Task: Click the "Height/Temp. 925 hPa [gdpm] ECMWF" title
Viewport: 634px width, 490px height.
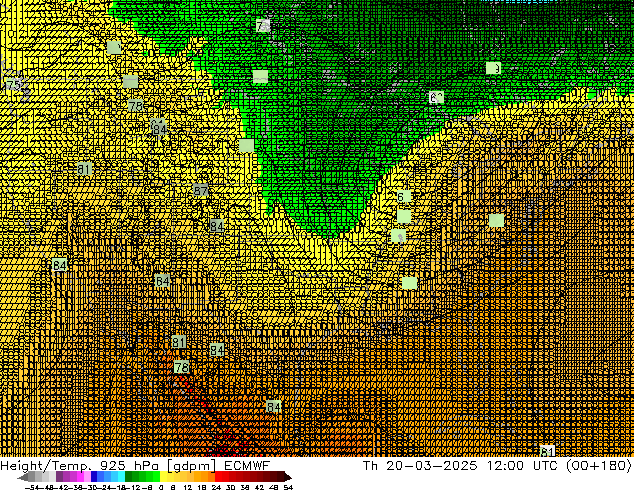Action: coord(135,465)
